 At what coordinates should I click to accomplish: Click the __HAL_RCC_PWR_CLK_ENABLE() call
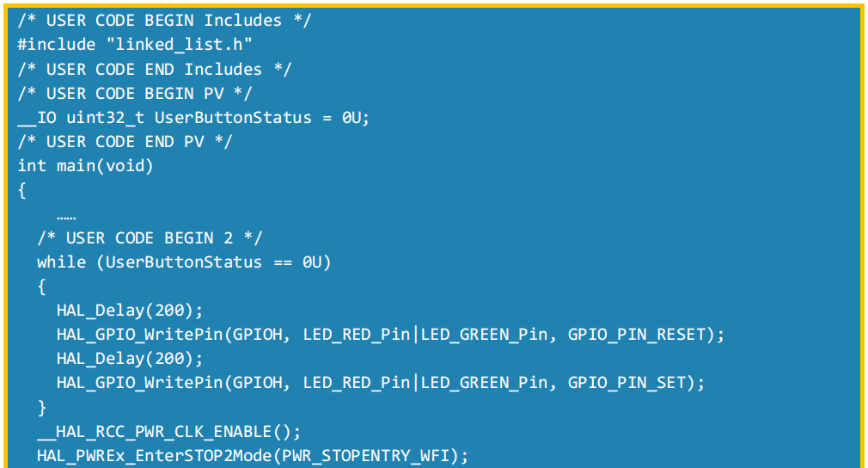click(168, 432)
